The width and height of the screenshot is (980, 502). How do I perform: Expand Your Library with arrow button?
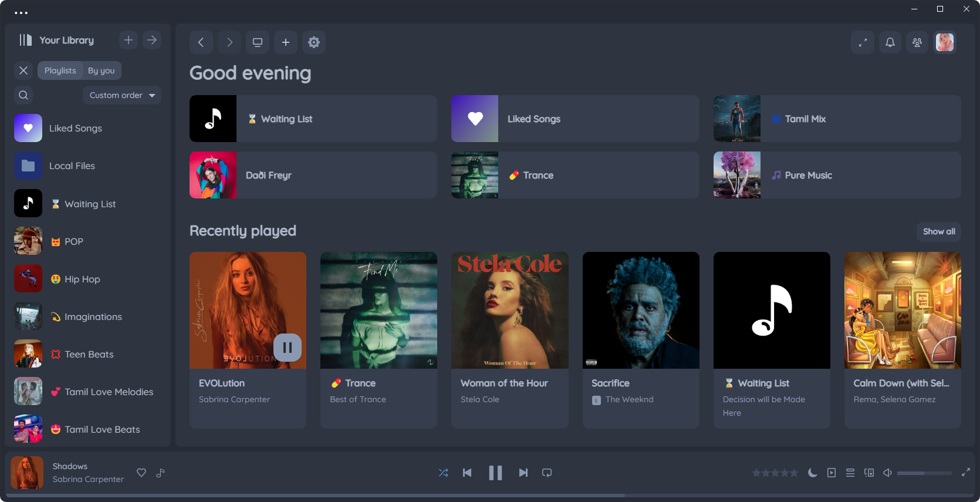152,40
